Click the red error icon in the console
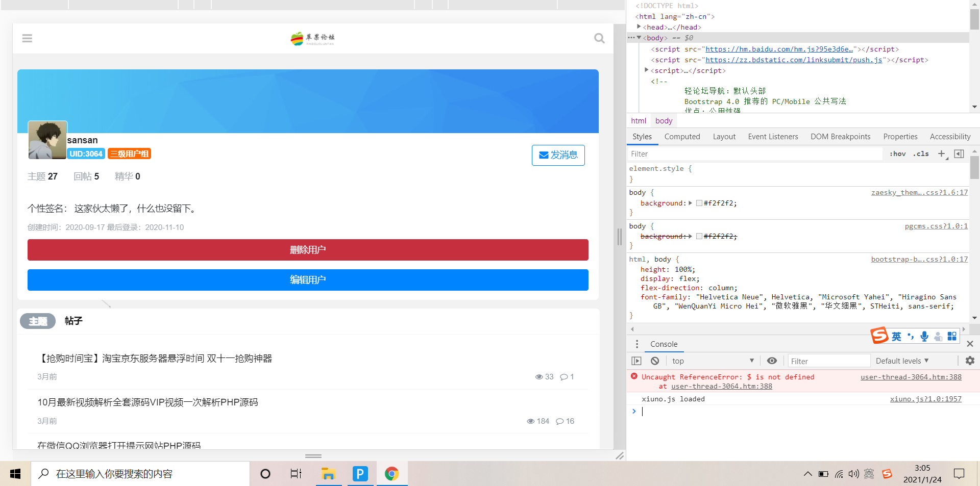980x486 pixels. click(634, 376)
